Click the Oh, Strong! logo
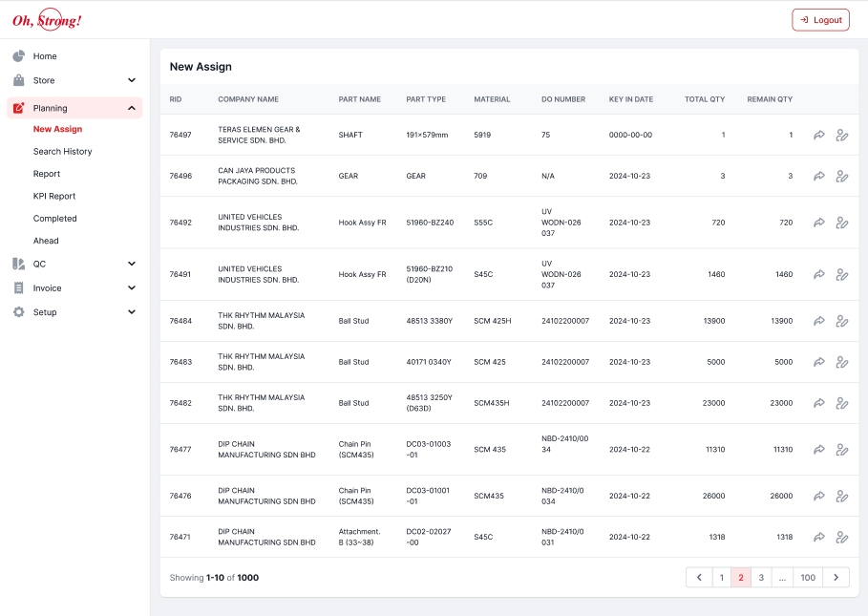Image resolution: width=868 pixels, height=616 pixels. coord(47,20)
